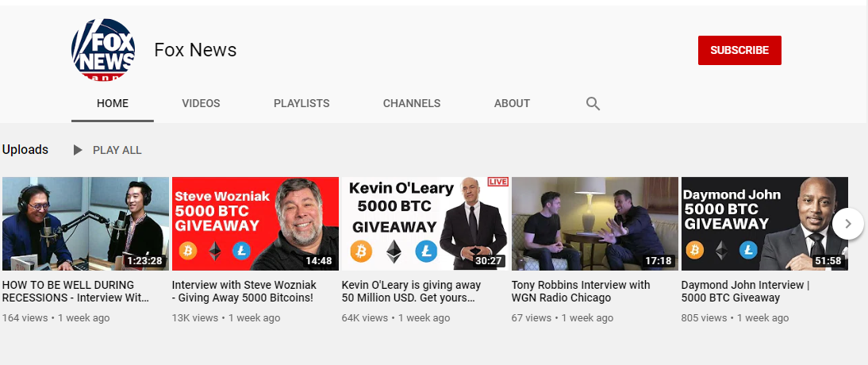Open 'HOW TO BE WELL DURING RECESSIONS' title
Image resolution: width=868 pixels, height=365 pixels.
click(x=76, y=291)
